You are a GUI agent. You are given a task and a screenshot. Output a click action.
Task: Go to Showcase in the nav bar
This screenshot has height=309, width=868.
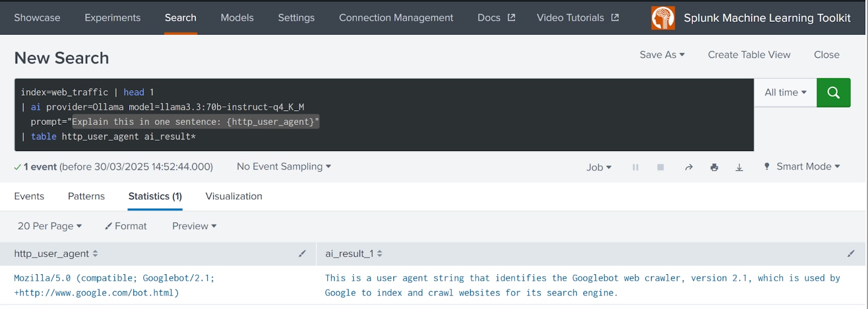point(37,17)
